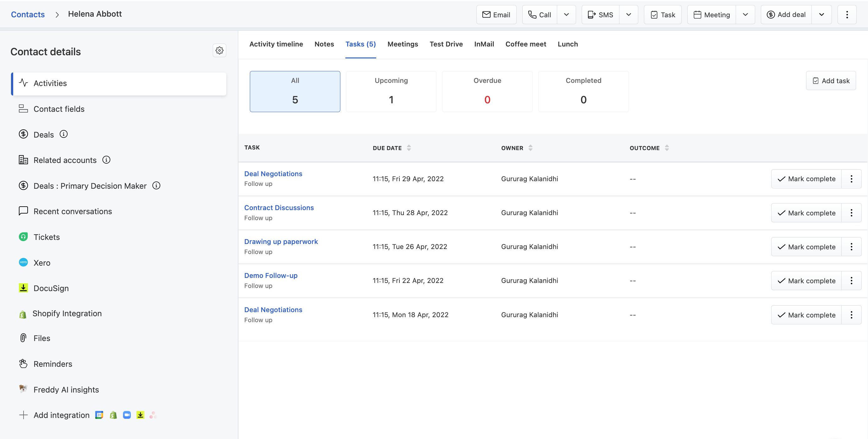The width and height of the screenshot is (868, 439).
Task: Open Contact details settings gear
Action: tap(219, 50)
